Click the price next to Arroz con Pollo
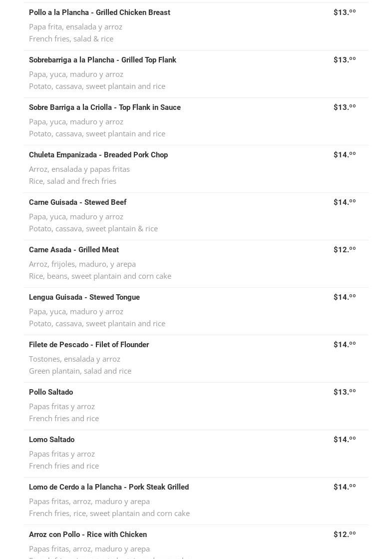The height and width of the screenshot is (559, 392). tap(345, 535)
